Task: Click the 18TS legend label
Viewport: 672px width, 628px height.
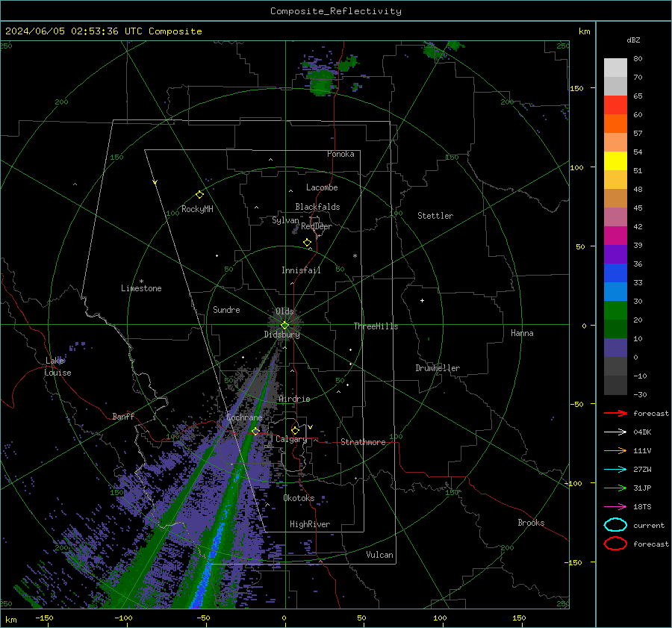Action: coord(642,507)
